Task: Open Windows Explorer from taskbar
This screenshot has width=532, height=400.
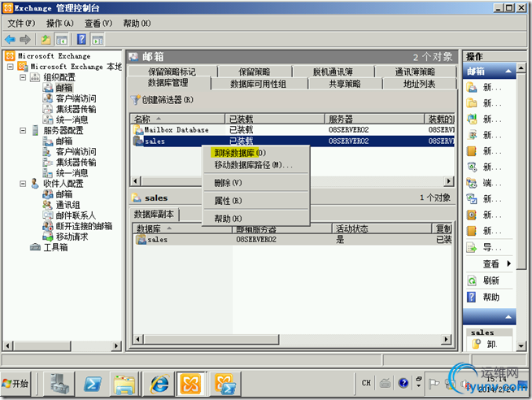Action: click(124, 385)
